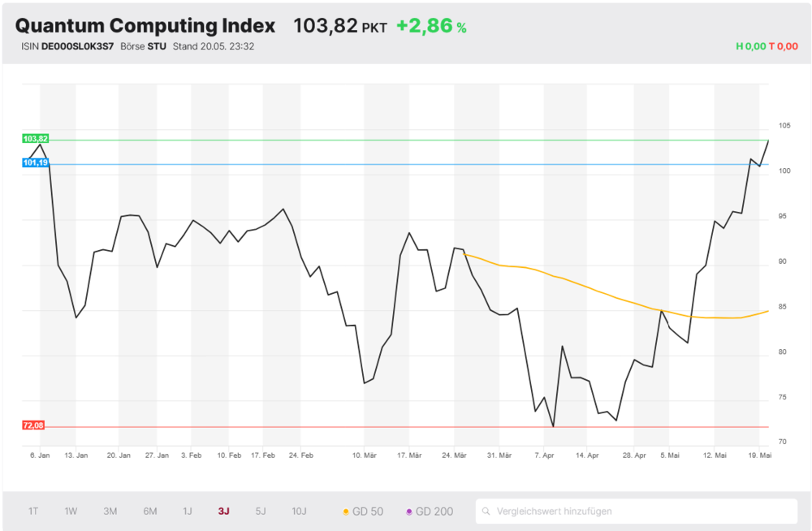Click the 7. Apr axis date label
The image size is (812, 531).
point(544,455)
